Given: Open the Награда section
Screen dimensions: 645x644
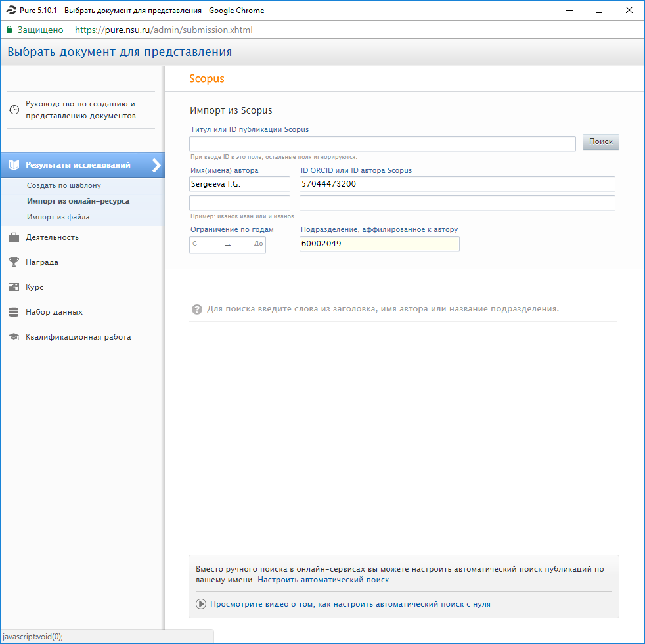Looking at the screenshot, I should tap(42, 262).
